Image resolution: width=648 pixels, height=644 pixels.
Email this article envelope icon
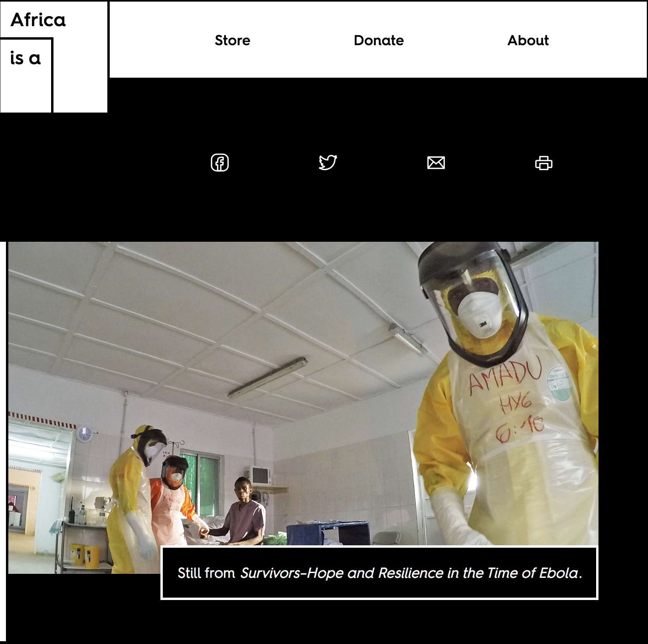click(436, 163)
